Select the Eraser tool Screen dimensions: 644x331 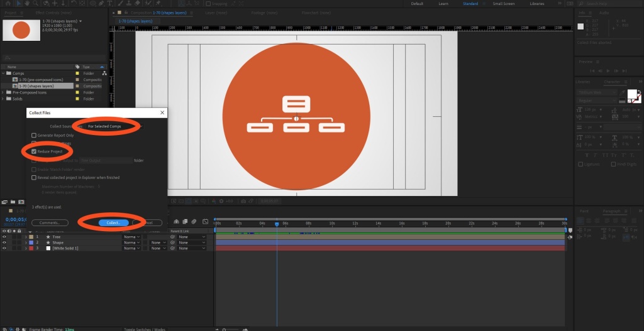pyautogui.click(x=138, y=3)
